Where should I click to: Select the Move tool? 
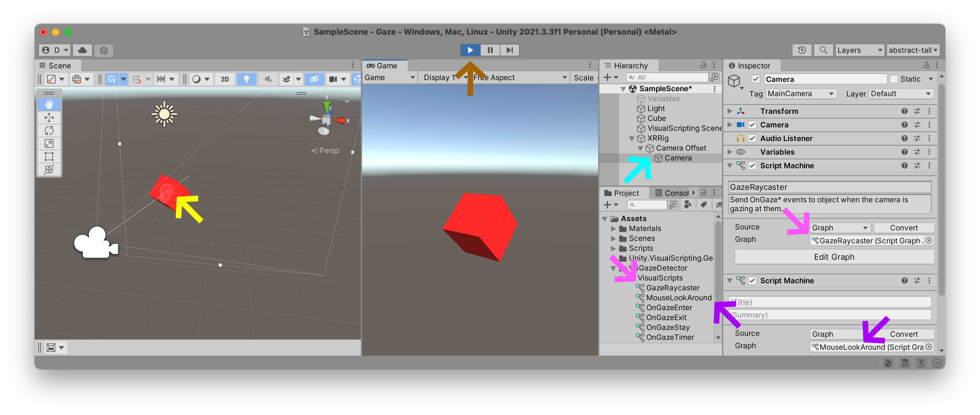click(x=49, y=117)
